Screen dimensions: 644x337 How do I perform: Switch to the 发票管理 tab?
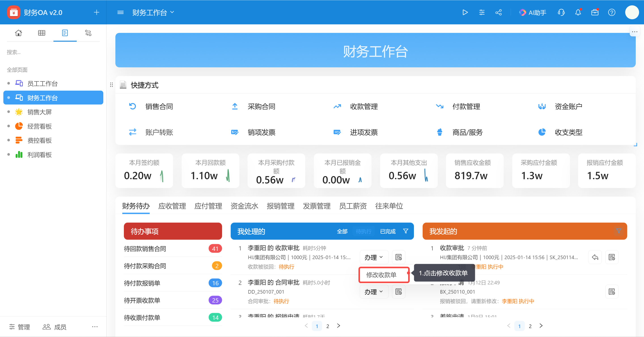pyautogui.click(x=316, y=206)
